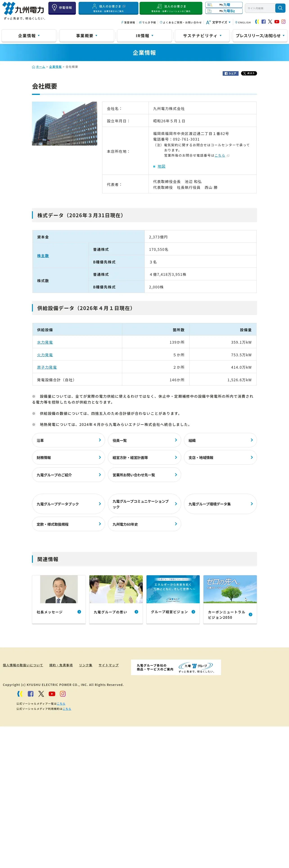Click the site search input field
This screenshot has height=868, width=289.
(260, 8)
